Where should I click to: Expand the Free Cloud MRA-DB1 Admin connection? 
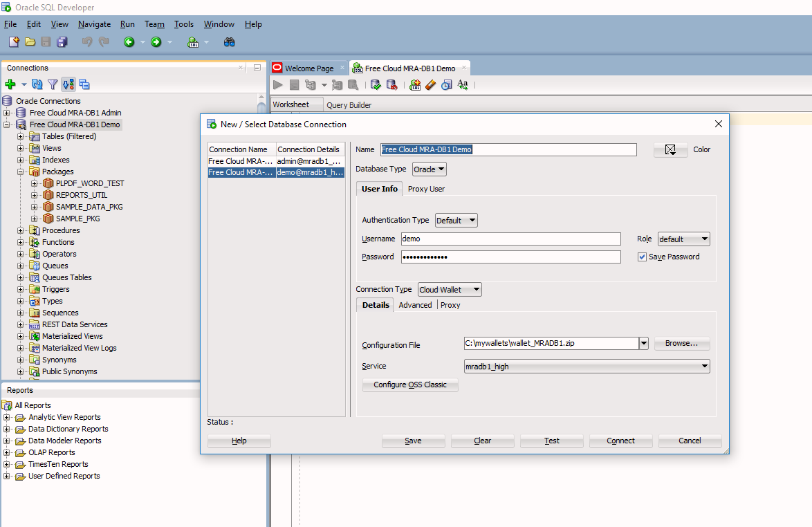pyautogui.click(x=7, y=113)
